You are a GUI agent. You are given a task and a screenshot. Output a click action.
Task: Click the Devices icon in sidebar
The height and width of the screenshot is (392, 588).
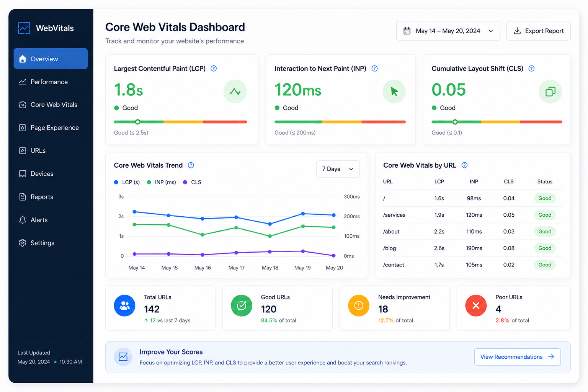point(23,174)
